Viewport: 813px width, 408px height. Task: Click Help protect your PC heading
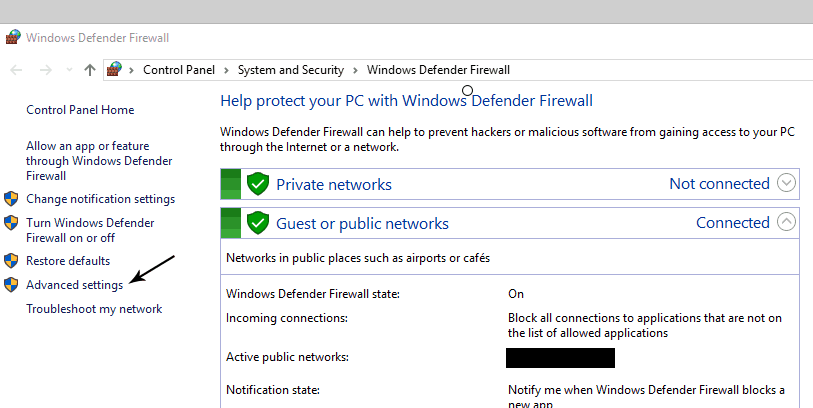tap(406, 101)
